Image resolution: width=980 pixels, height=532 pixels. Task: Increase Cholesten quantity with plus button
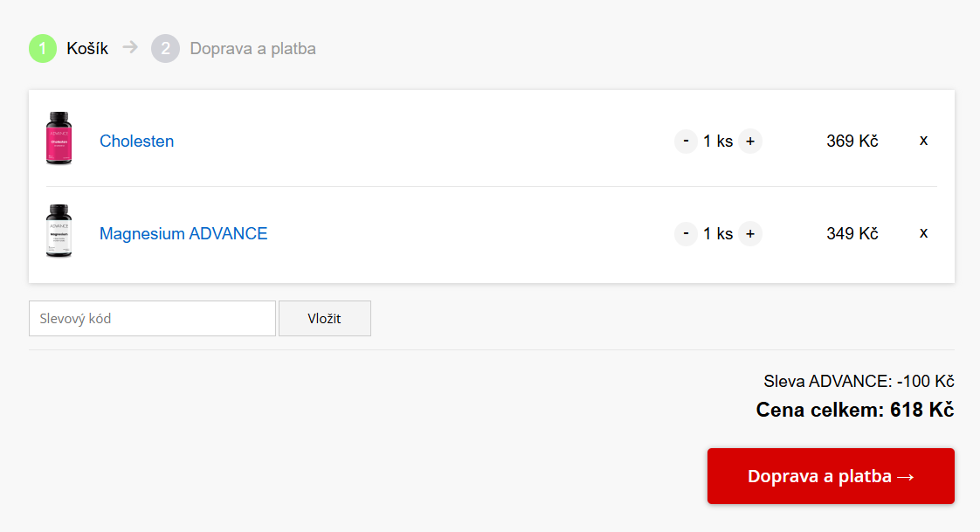(x=750, y=141)
